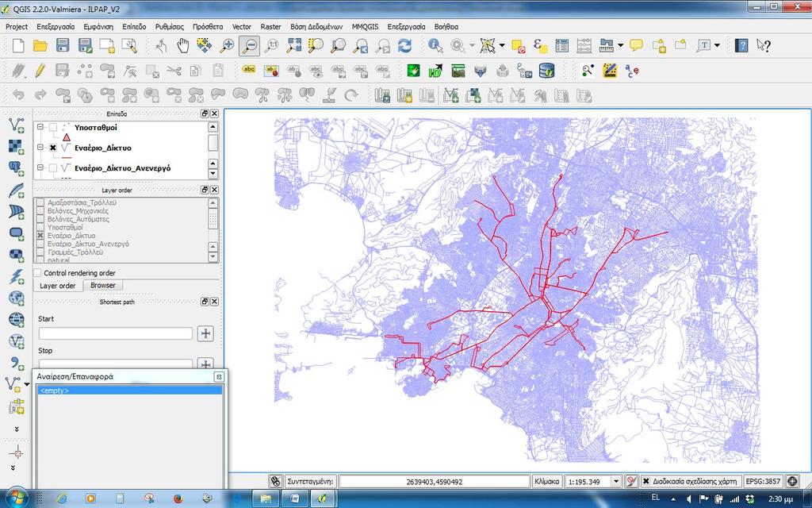Open the Text Annotation dropdown arrow
This screenshot has height=508, width=812.
(x=717, y=45)
